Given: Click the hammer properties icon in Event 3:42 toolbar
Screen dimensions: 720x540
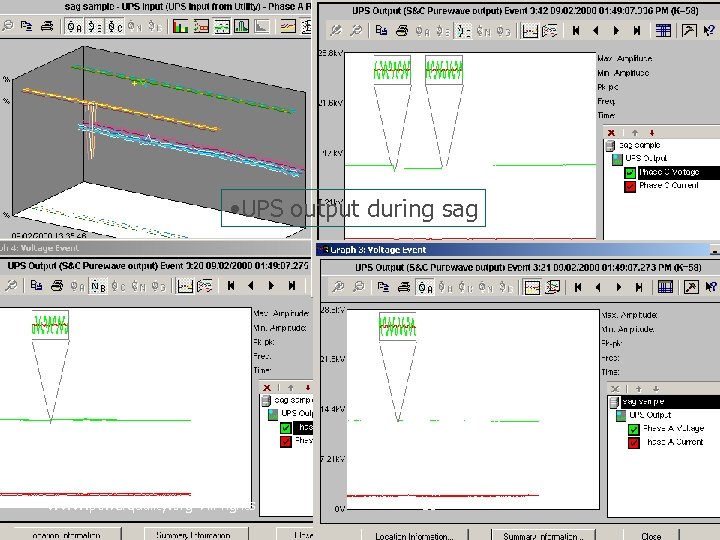Looking at the screenshot, I should coord(689,30).
